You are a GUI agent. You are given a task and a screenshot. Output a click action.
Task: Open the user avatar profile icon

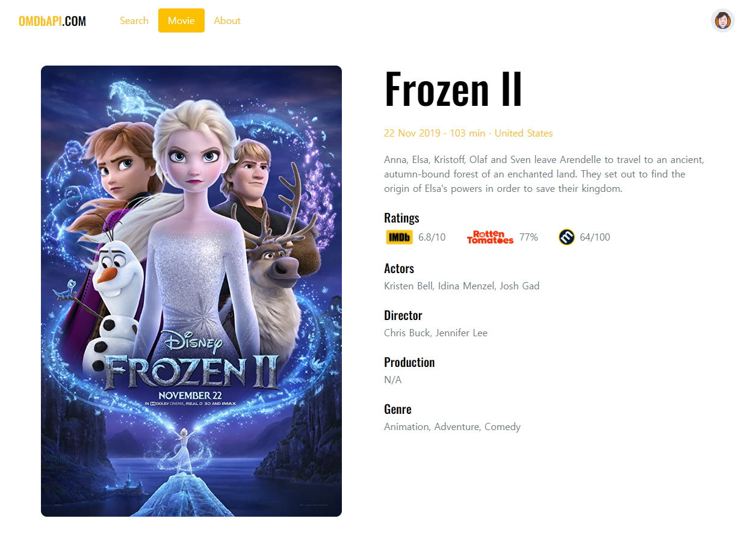[722, 20]
